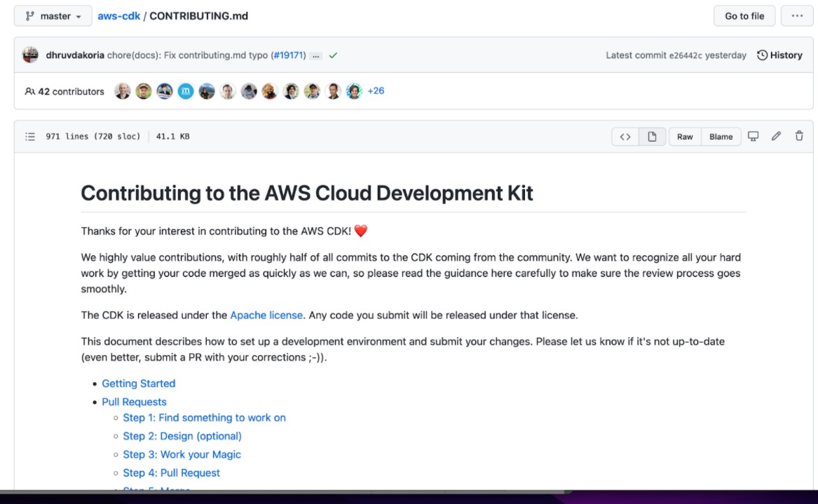The image size is (818, 504).
Task: Open file in GitHub Desktop icon
Action: coord(753,136)
